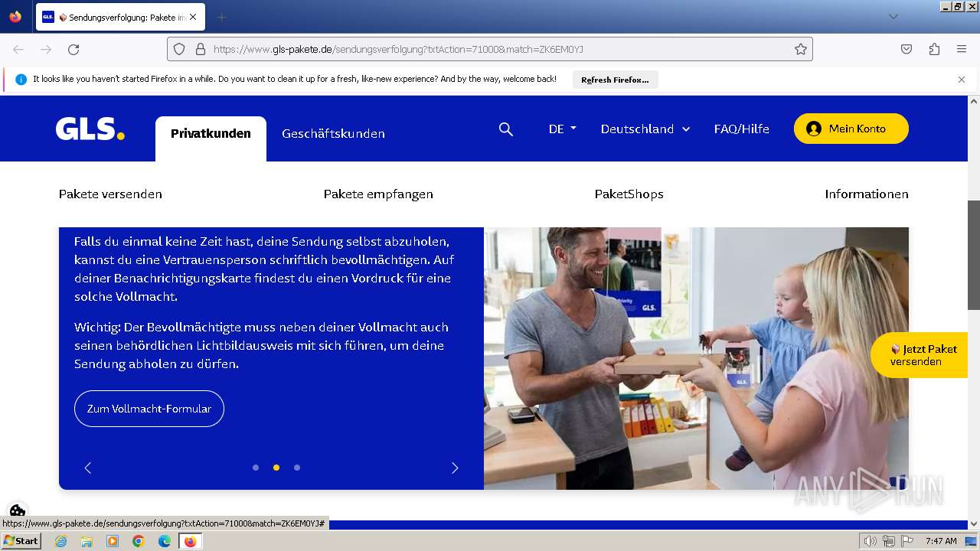Image resolution: width=980 pixels, height=551 pixels.
Task: Open the FAQ/Hilfe link
Action: [741, 129]
